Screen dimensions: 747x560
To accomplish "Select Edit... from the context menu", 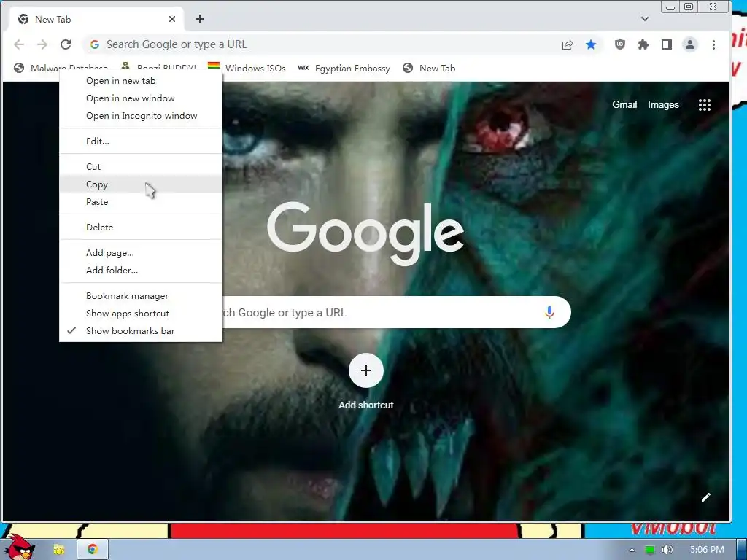I will click(141, 141).
